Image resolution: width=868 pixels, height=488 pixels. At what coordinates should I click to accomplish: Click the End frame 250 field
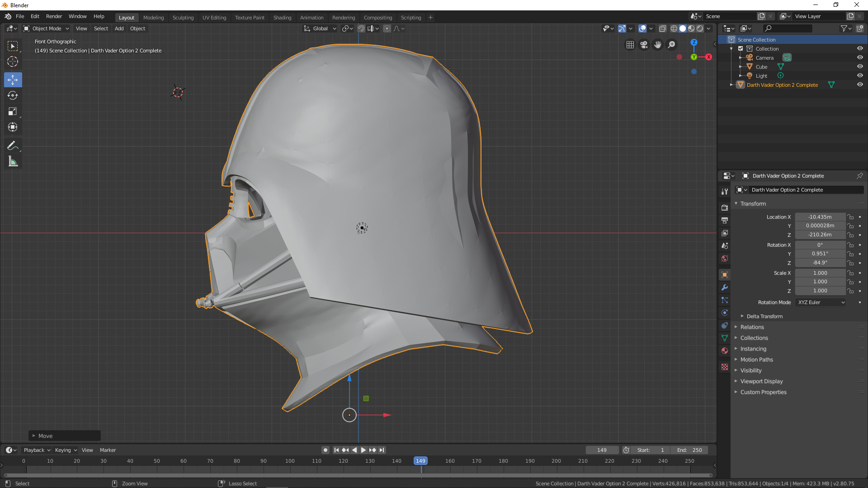(690, 450)
